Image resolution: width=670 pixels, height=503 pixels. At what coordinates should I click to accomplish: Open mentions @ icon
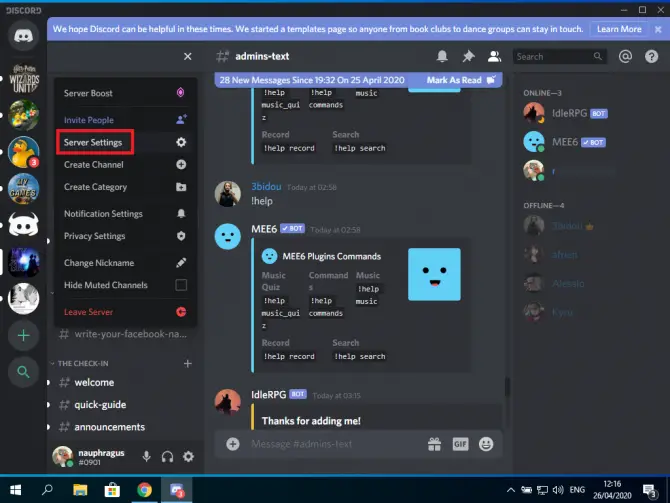pos(625,56)
